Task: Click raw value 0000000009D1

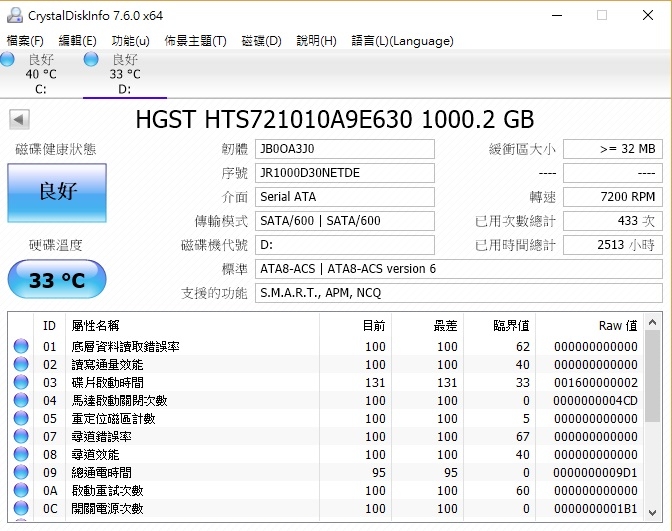Action: [596, 472]
